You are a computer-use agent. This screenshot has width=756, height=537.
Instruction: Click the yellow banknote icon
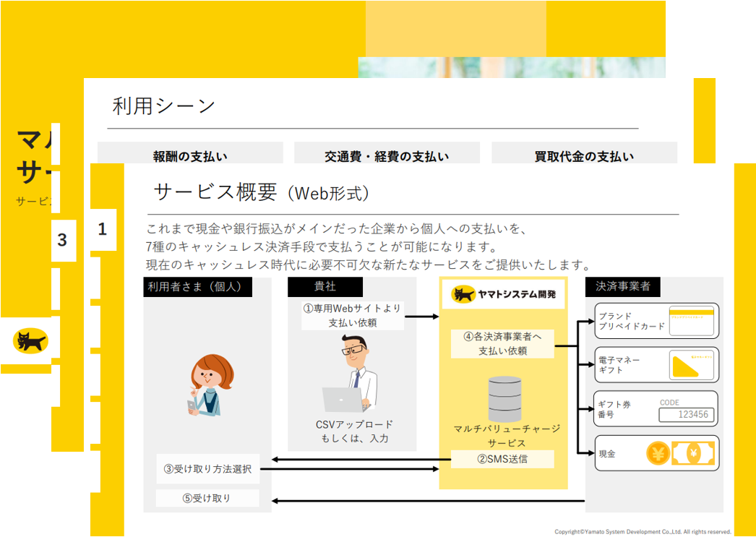(x=693, y=454)
